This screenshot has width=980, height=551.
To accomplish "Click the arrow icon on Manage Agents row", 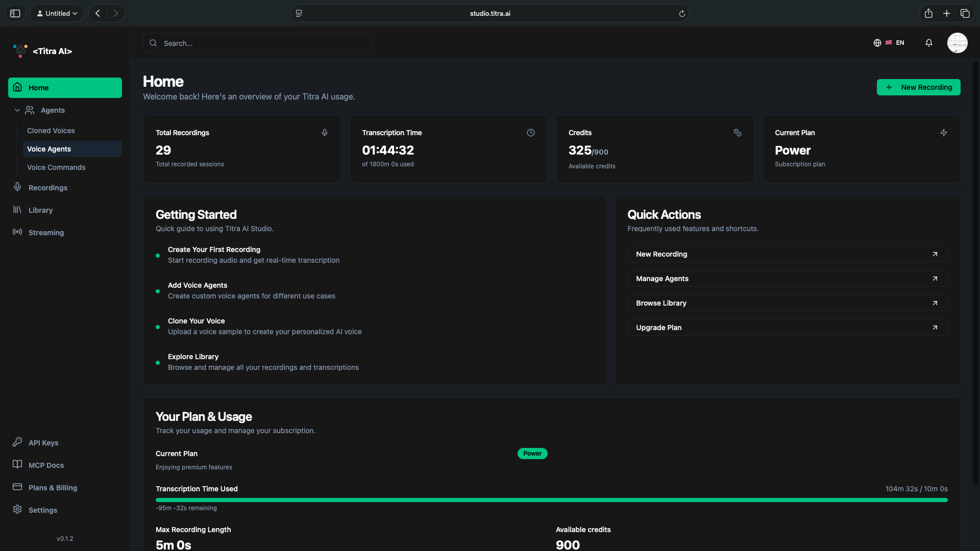I will [x=935, y=279].
